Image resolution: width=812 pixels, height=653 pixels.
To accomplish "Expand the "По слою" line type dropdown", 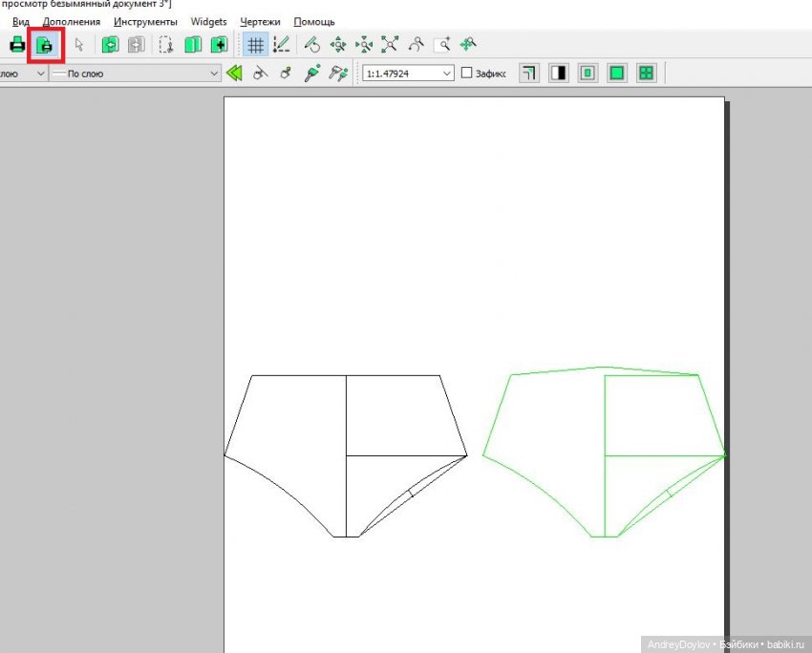I will click(x=214, y=73).
